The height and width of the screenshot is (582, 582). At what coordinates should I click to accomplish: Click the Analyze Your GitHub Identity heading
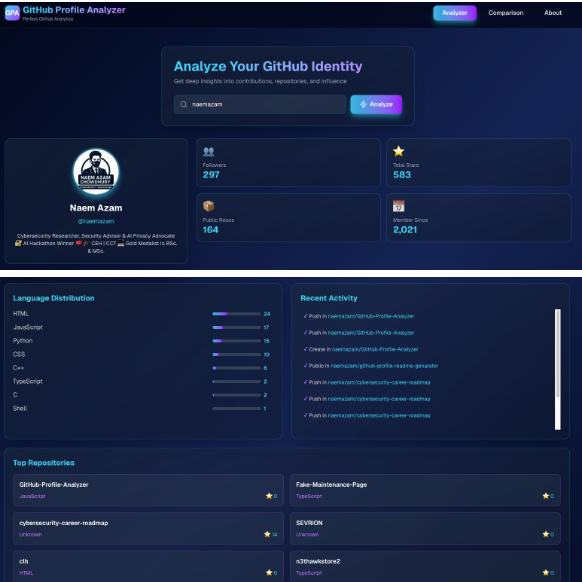pyautogui.click(x=268, y=66)
